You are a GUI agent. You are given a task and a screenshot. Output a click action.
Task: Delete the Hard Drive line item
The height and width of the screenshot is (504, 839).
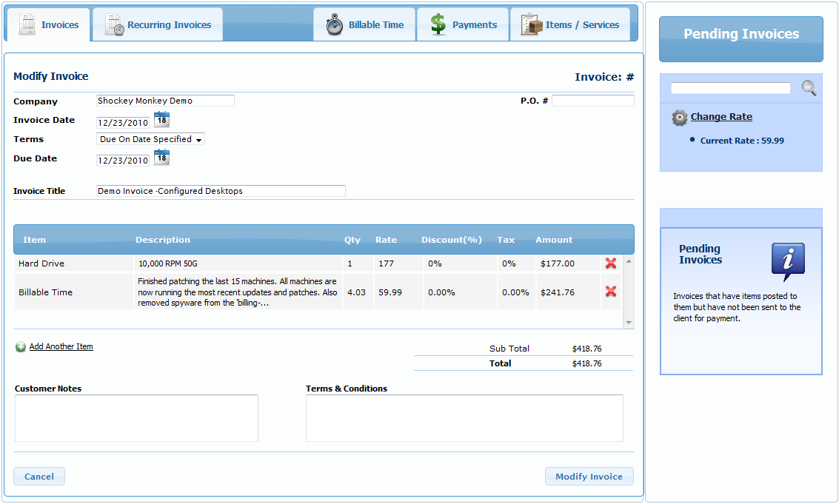(x=611, y=263)
